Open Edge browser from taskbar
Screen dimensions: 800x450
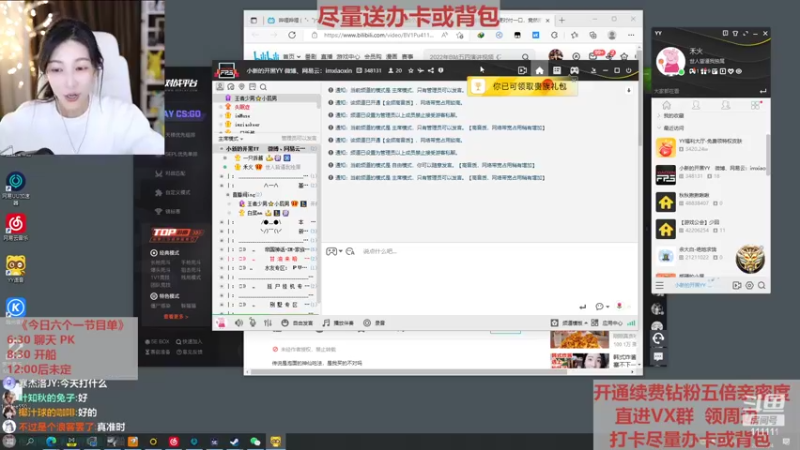click(x=51, y=442)
